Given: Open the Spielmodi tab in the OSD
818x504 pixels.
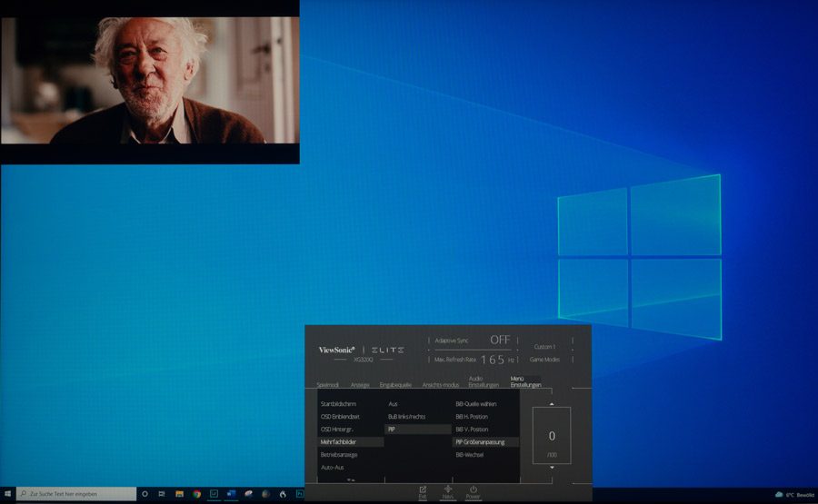Looking at the screenshot, I should coord(327,385).
